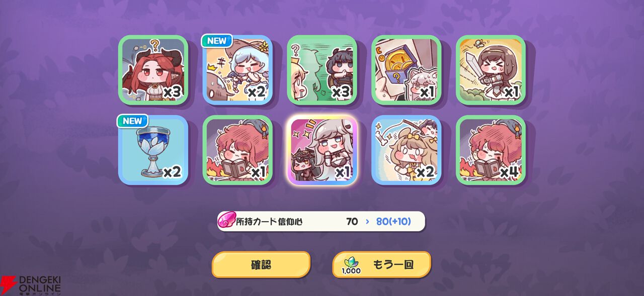Tap the NEW badge on chalice card
Viewport: 644px width, 296px height.
(133, 121)
